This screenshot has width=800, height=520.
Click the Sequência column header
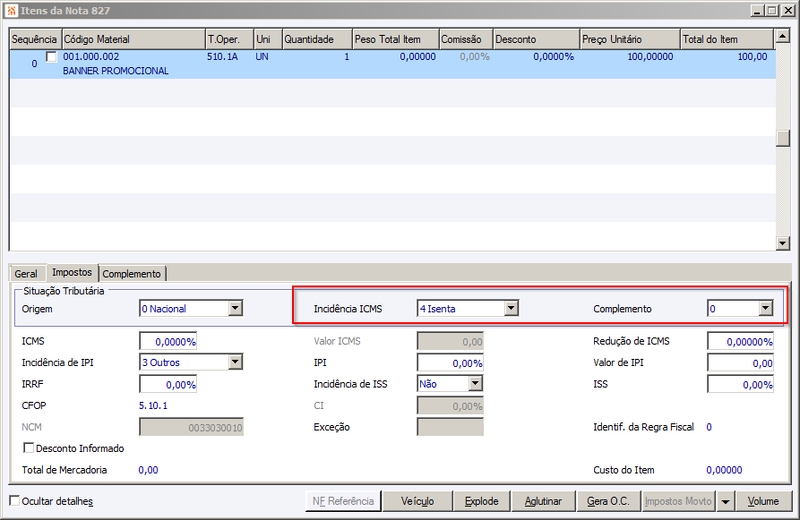35,39
